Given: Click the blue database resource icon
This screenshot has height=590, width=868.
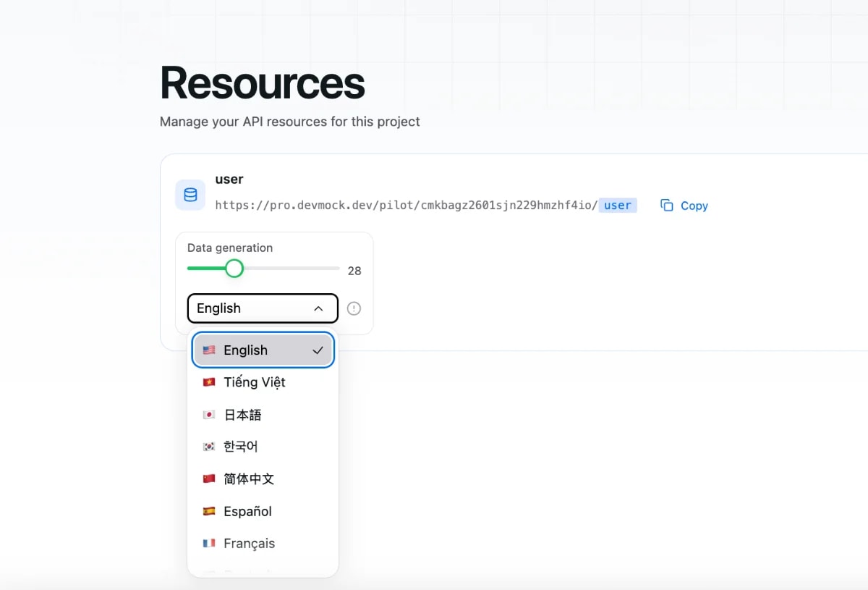Looking at the screenshot, I should pos(190,195).
